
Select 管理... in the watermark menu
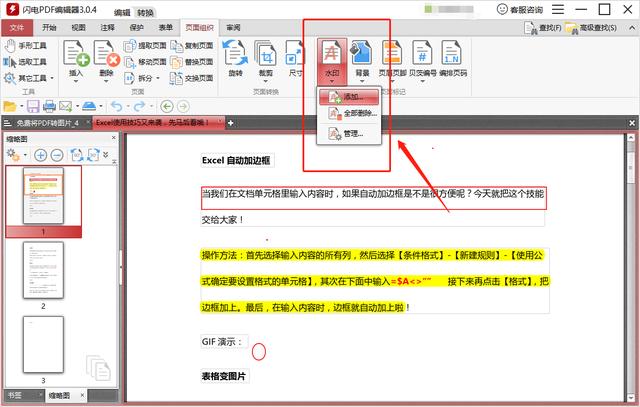coord(351,133)
